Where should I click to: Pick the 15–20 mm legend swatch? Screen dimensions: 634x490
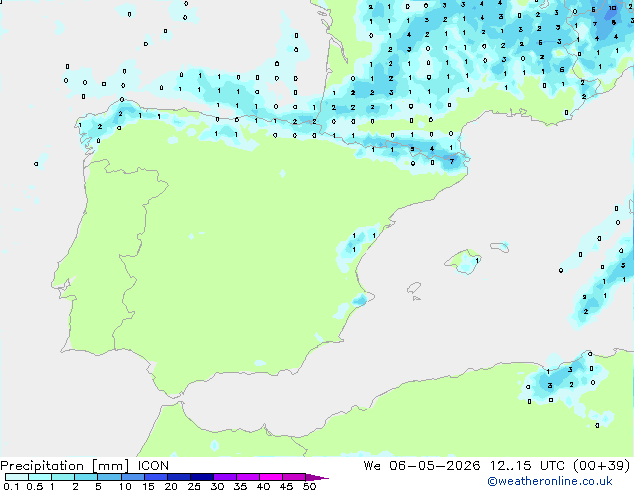pyautogui.click(x=155, y=477)
